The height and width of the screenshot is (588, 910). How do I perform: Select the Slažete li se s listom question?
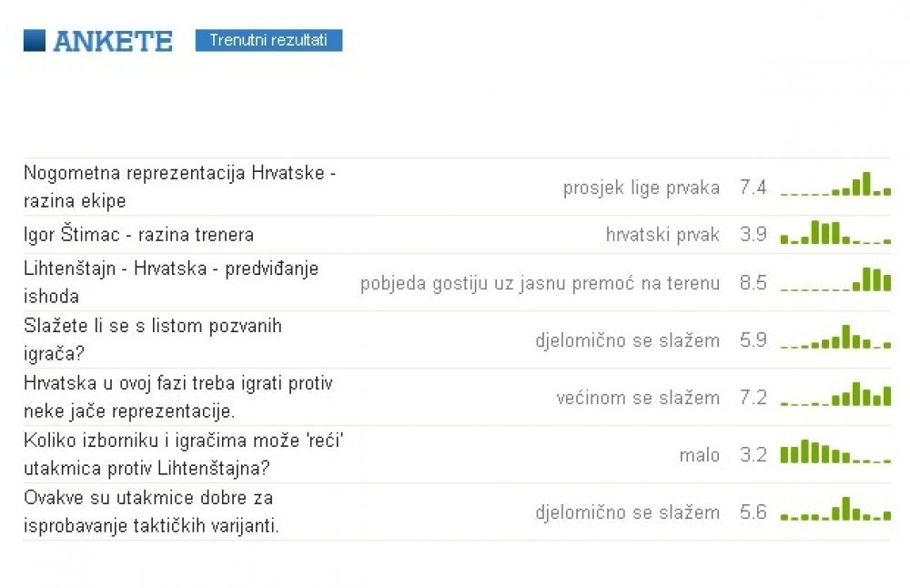click(x=153, y=340)
